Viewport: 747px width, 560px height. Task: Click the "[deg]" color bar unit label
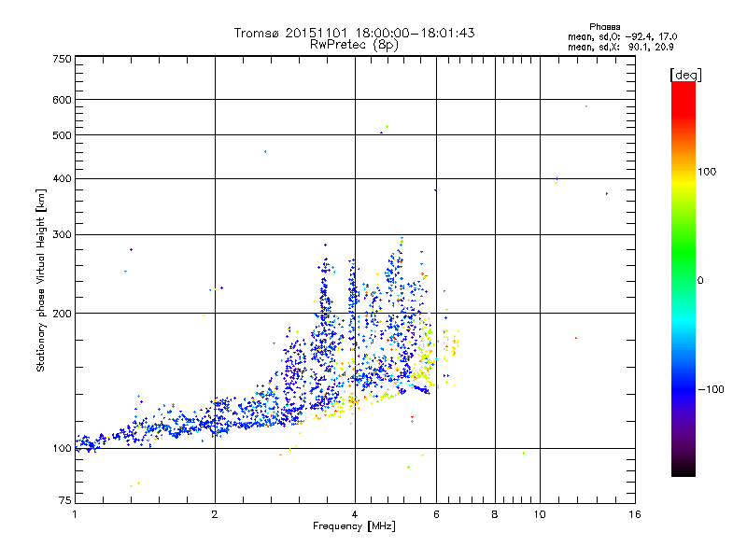point(685,75)
